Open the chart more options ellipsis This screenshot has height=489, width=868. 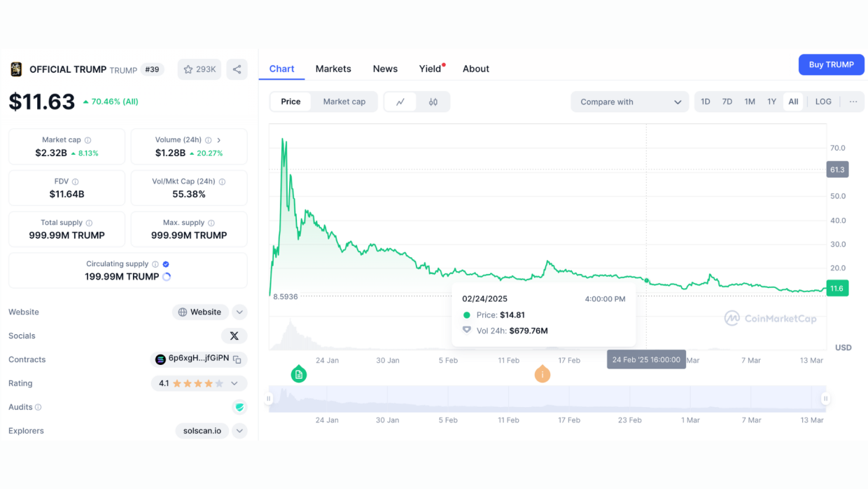(x=853, y=102)
